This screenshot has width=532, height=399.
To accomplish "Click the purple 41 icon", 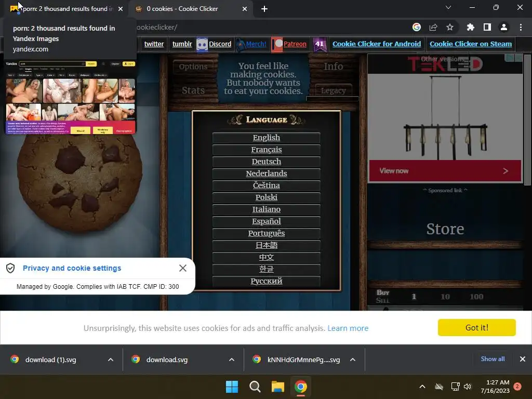I will tap(320, 45).
